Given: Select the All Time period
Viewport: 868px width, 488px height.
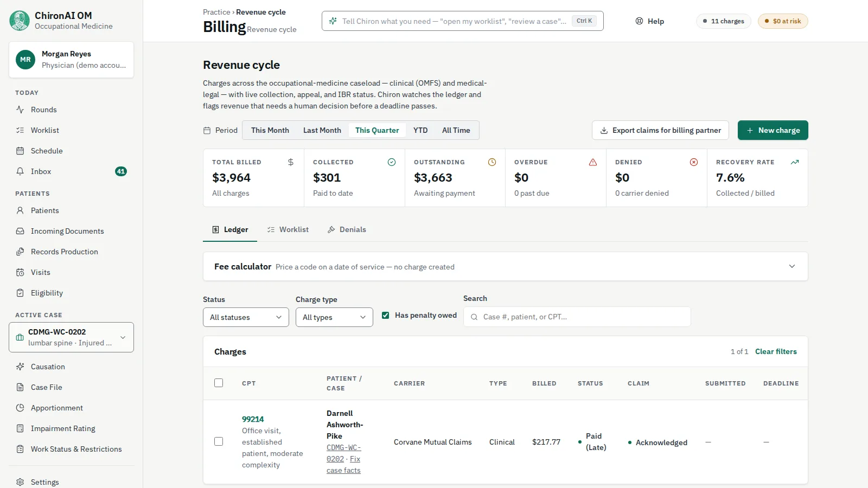Looking at the screenshot, I should 456,130.
